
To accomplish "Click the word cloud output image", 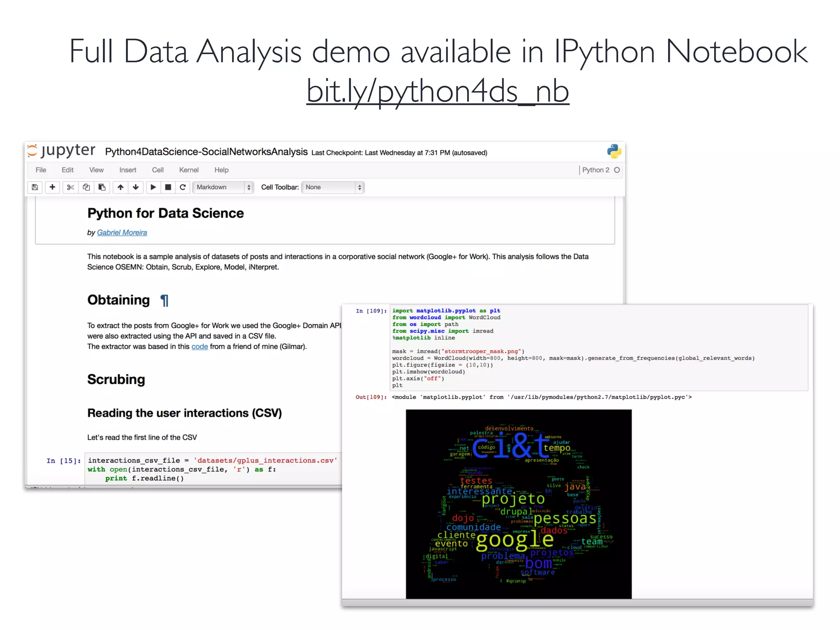I will [518, 504].
